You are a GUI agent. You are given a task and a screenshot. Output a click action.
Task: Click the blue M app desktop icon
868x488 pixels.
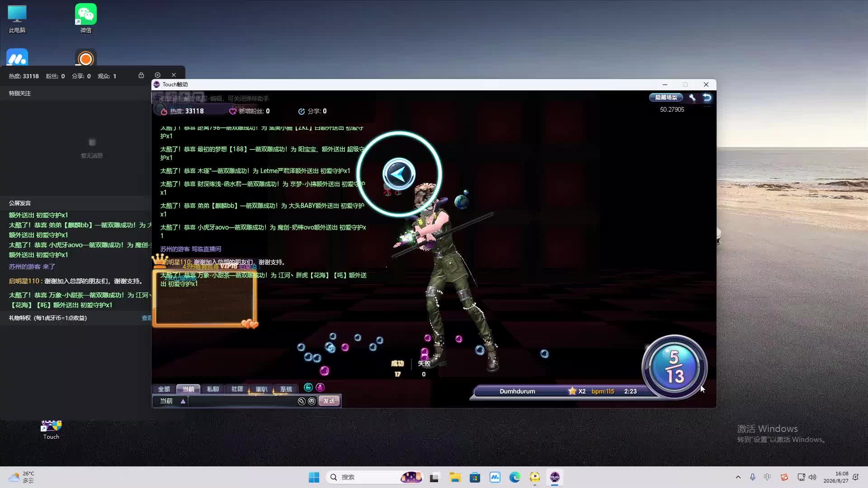coord(17,58)
